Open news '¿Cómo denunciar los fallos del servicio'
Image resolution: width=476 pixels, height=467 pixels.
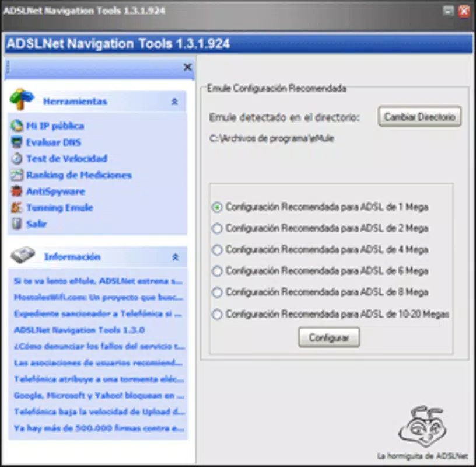click(x=99, y=346)
